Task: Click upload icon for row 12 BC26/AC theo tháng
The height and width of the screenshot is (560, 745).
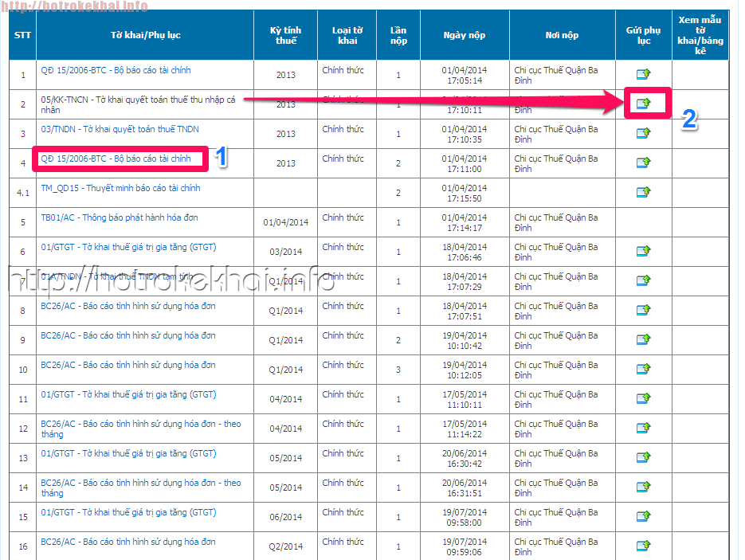Action: 643,428
